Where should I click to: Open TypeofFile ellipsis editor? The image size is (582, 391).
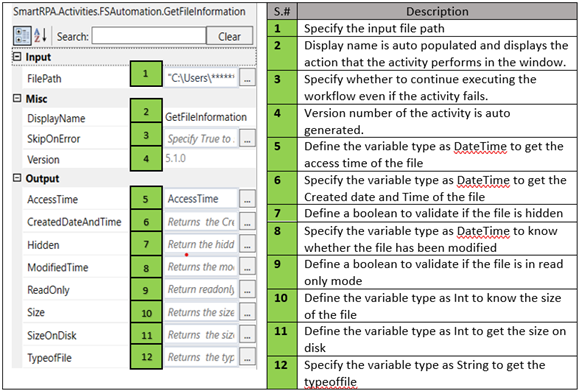click(247, 357)
